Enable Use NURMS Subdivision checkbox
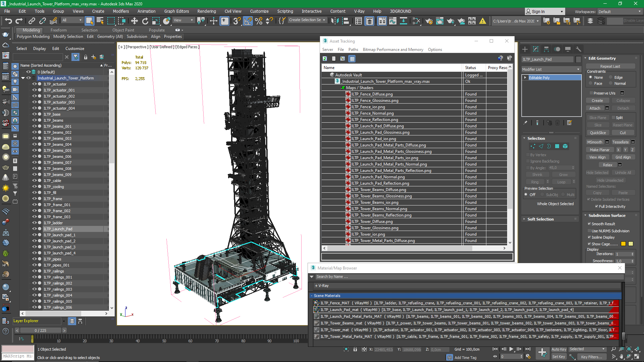644x362 pixels. click(x=589, y=231)
